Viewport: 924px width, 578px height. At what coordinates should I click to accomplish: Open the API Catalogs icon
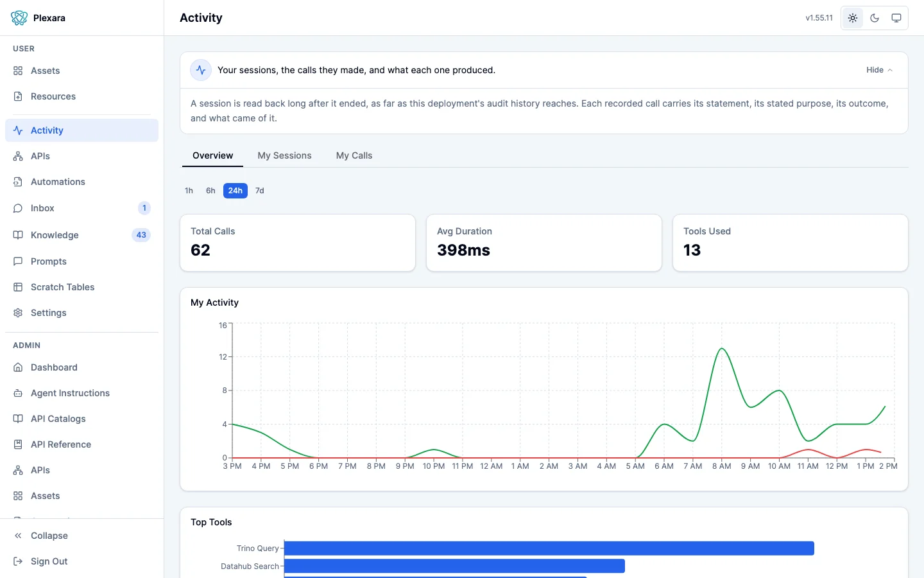18,419
